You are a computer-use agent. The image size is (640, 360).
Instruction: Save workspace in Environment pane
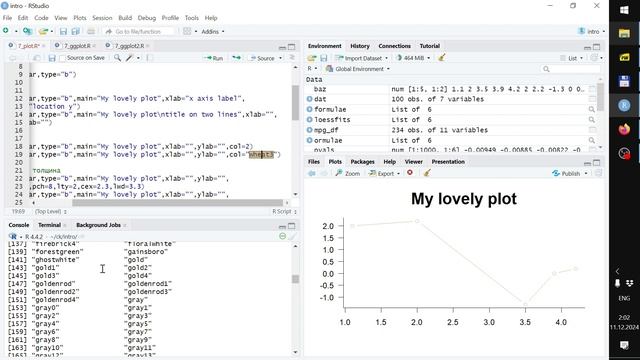324,58
